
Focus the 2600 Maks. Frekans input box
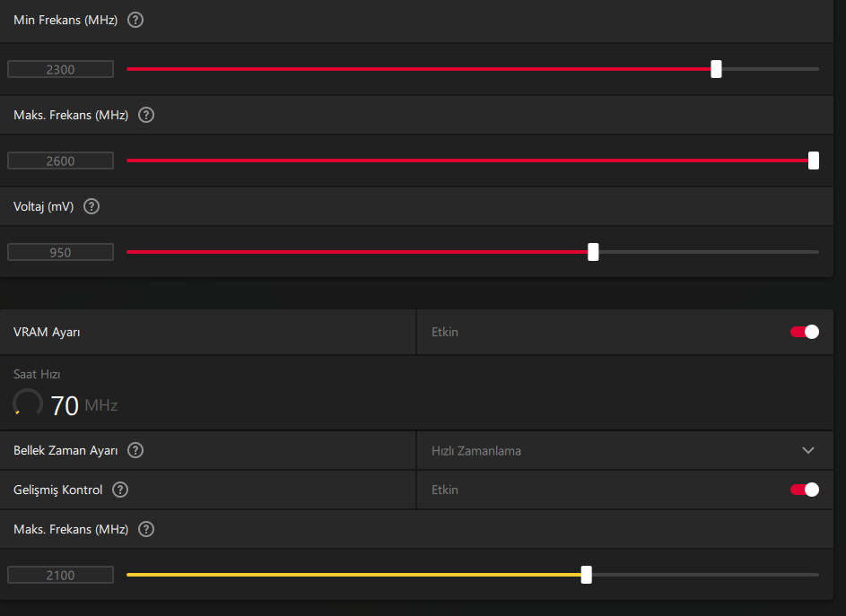click(x=60, y=161)
